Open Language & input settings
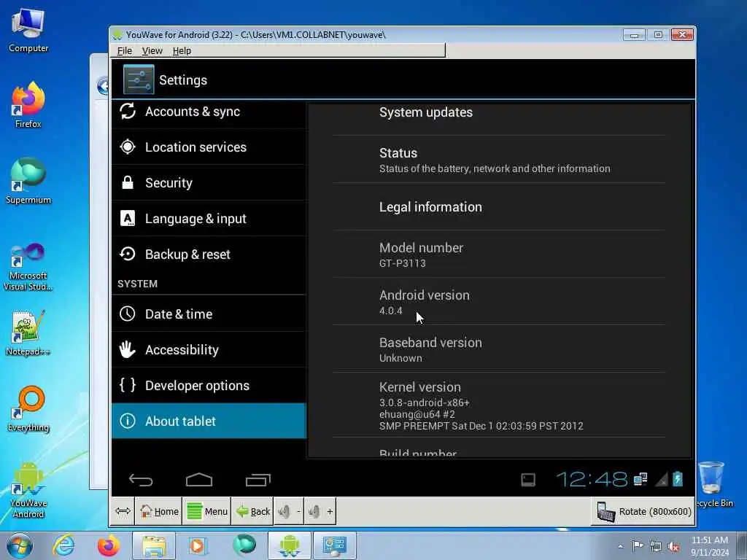The image size is (747, 560). tap(208, 219)
